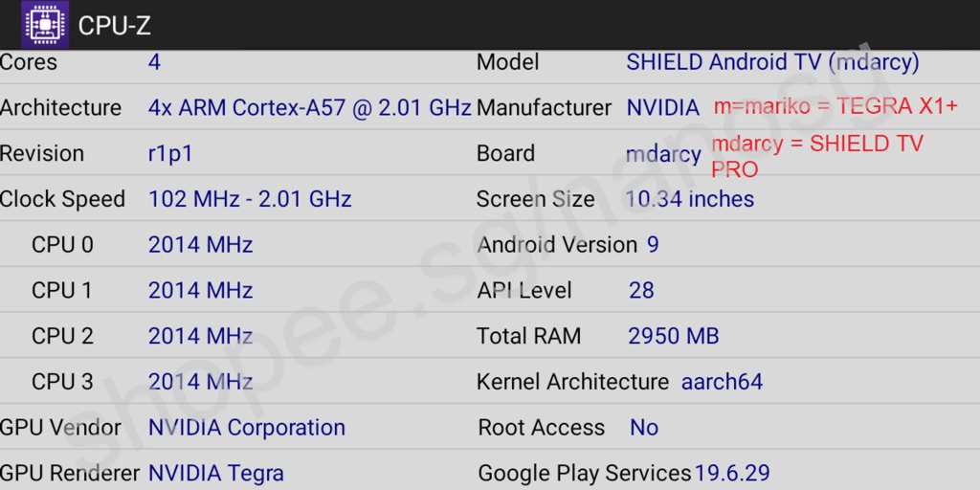Select the Total RAM 2950 MB value
This screenshot has height=490, width=980.
point(673,336)
